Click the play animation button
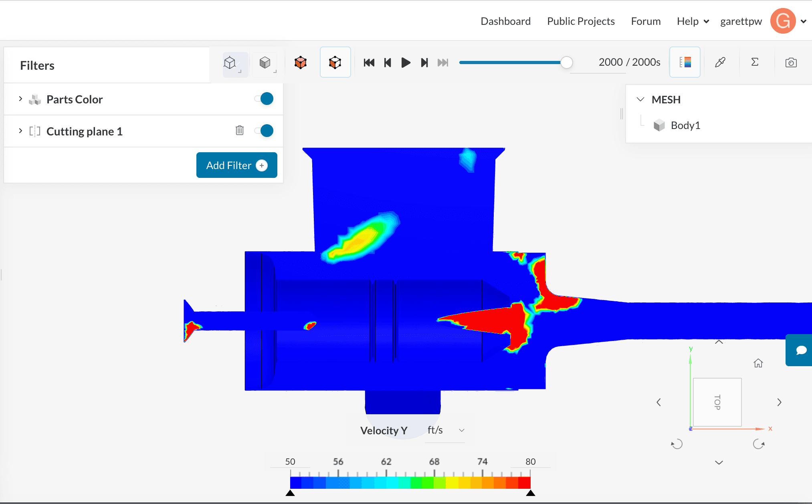 (406, 62)
